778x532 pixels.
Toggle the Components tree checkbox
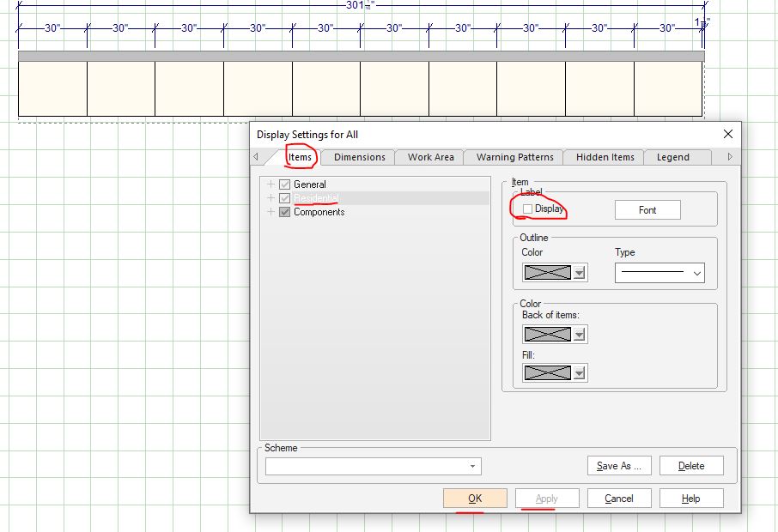click(x=285, y=212)
